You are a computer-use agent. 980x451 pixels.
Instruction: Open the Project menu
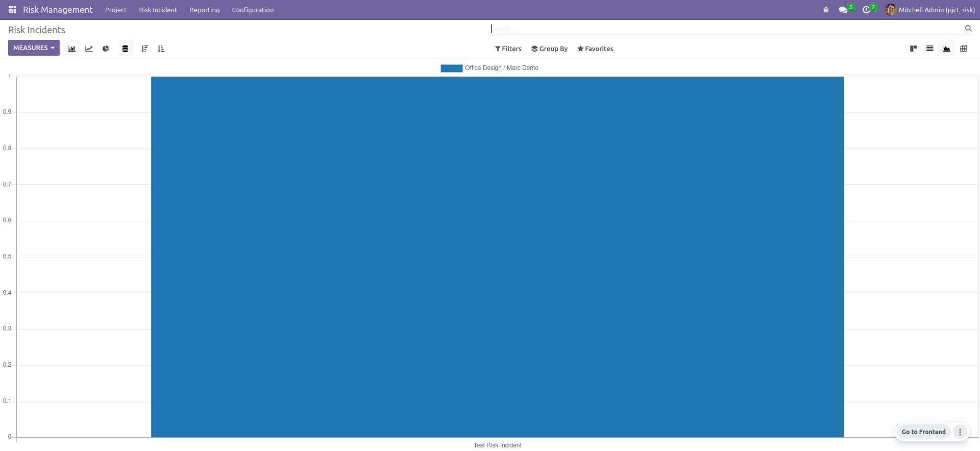(x=116, y=10)
